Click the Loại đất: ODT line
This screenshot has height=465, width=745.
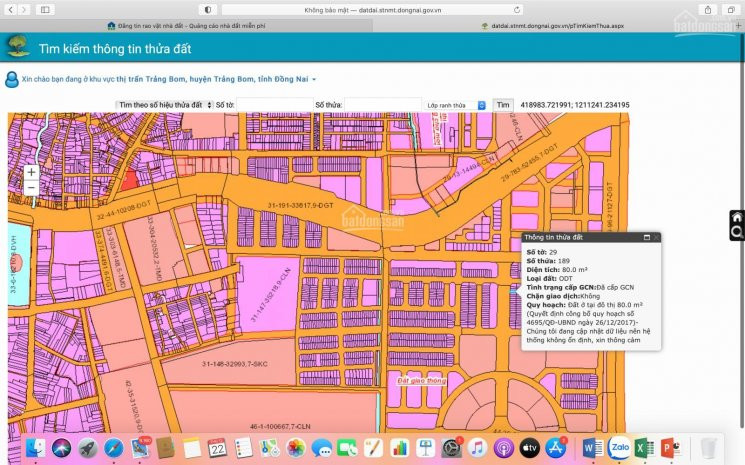coord(549,278)
